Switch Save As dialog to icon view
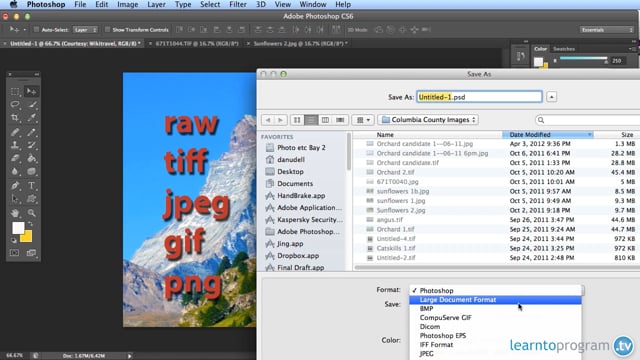Image resolution: width=640 pixels, height=360 pixels. 297,120
